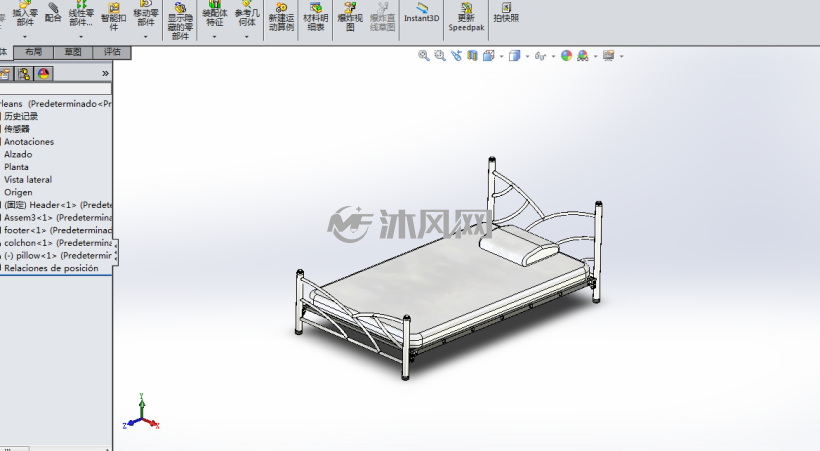The width and height of the screenshot is (820, 451).
Task: Open DisplayManager color wheel tab
Action: (x=43, y=74)
